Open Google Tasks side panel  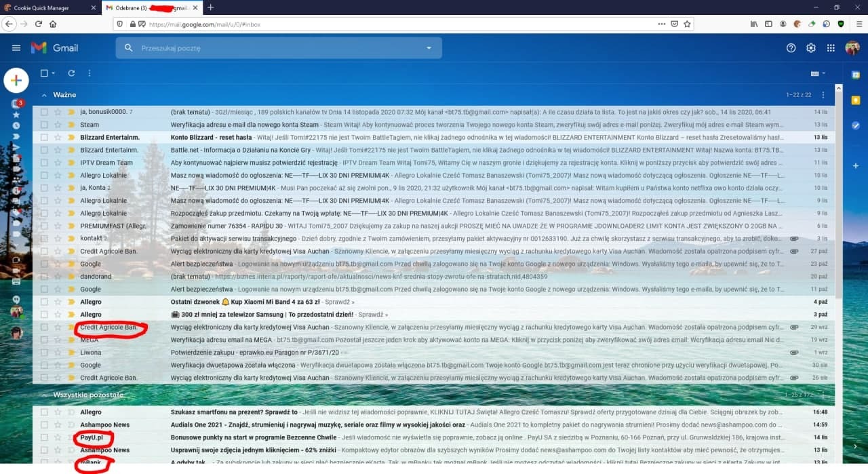click(856, 125)
